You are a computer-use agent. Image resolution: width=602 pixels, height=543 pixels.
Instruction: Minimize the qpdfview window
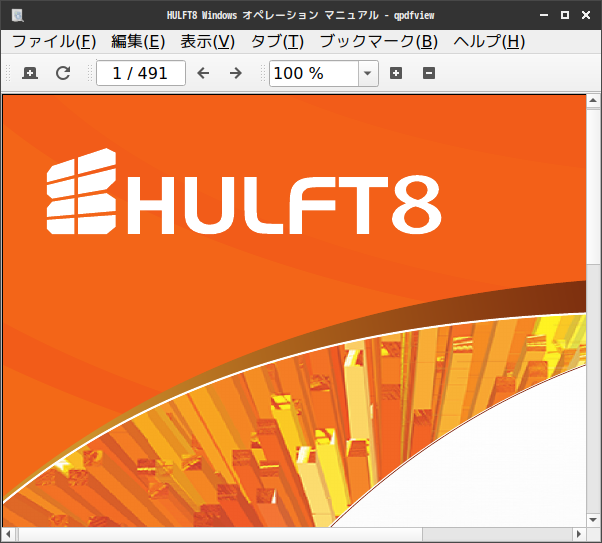(544, 15)
